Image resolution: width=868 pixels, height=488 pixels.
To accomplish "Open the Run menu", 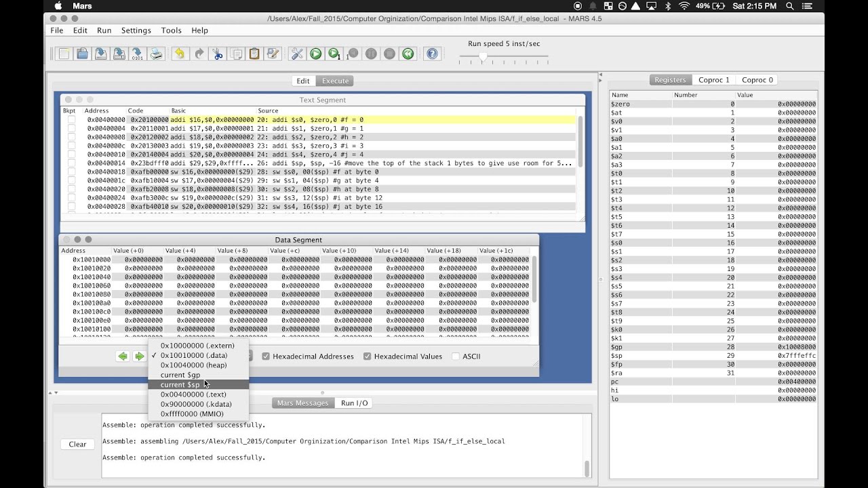I will tap(104, 30).
